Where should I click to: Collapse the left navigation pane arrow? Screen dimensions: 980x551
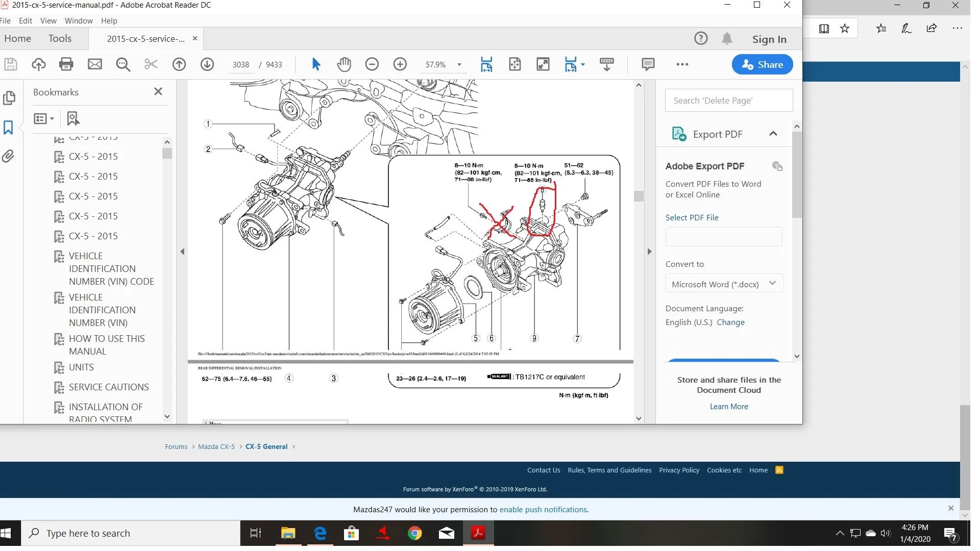pyautogui.click(x=182, y=252)
